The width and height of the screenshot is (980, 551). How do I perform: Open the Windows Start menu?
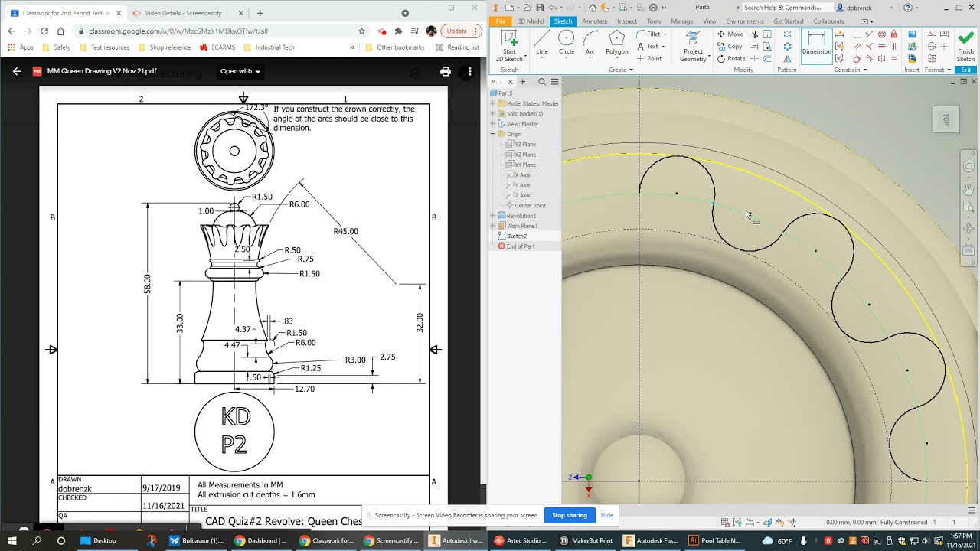(12, 540)
